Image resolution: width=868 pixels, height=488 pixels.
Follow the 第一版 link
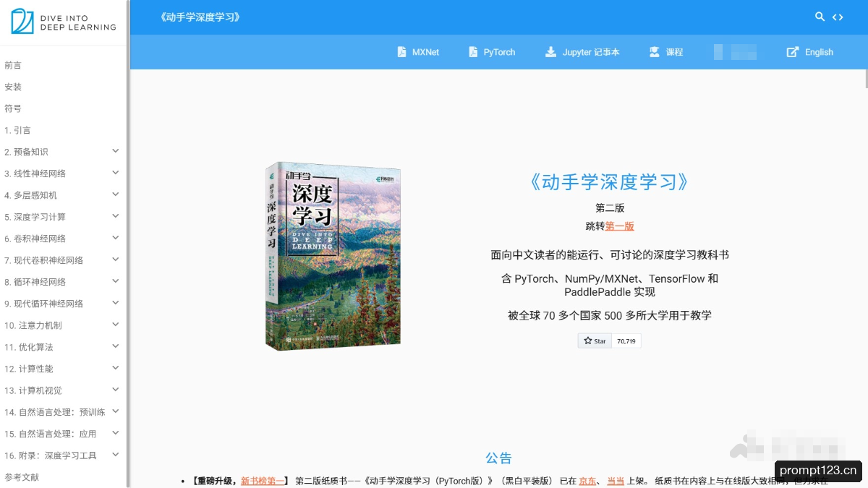620,226
